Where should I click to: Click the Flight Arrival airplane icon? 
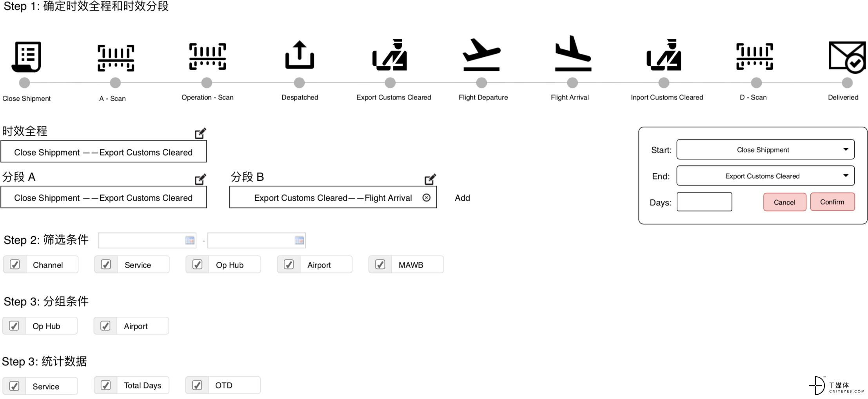573,53
